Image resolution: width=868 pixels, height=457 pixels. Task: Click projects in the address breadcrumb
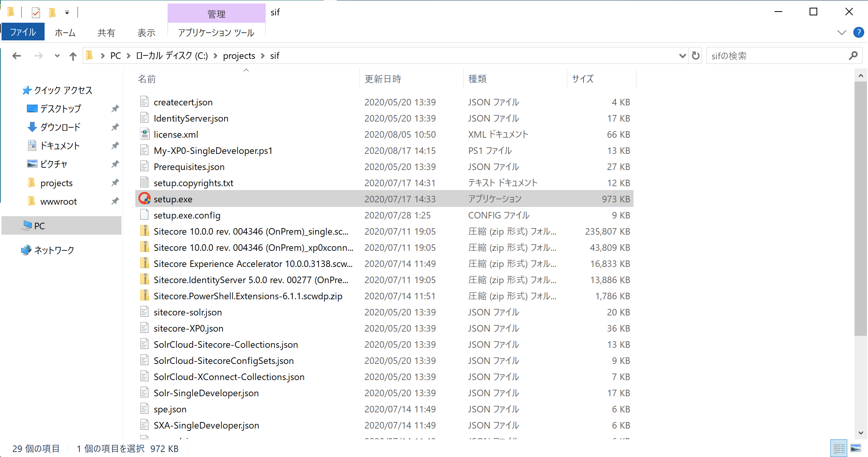pyautogui.click(x=239, y=56)
